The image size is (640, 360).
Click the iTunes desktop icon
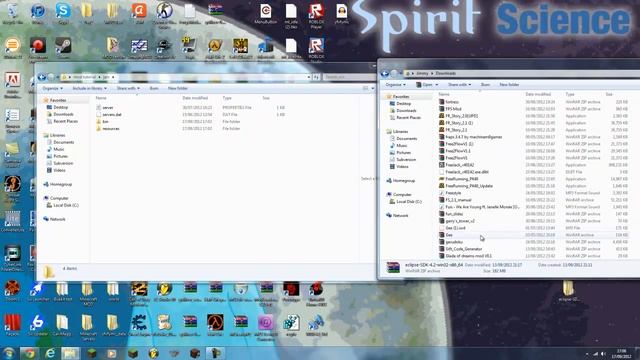[x=38, y=12]
